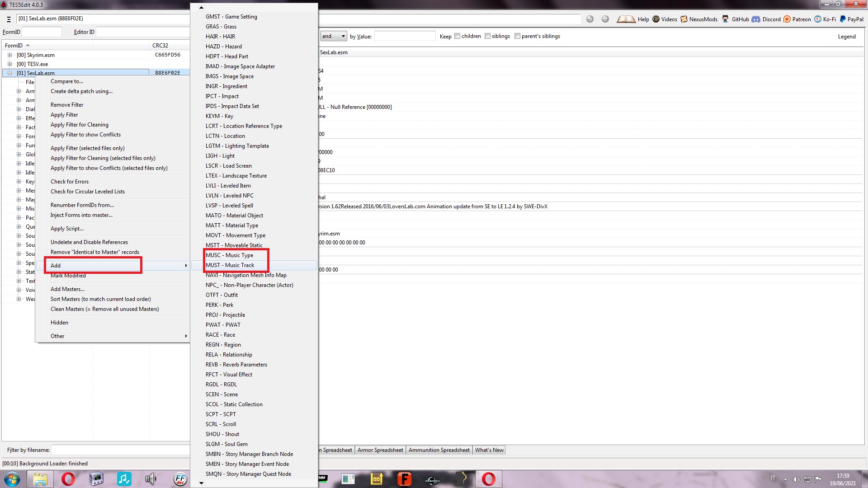Expand the [00] Skyrim.esm tree node
The height and width of the screenshot is (488, 868).
point(9,55)
